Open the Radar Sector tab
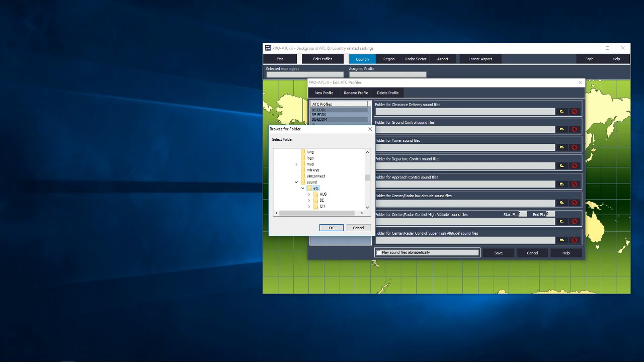The image size is (644, 362). pos(416,59)
